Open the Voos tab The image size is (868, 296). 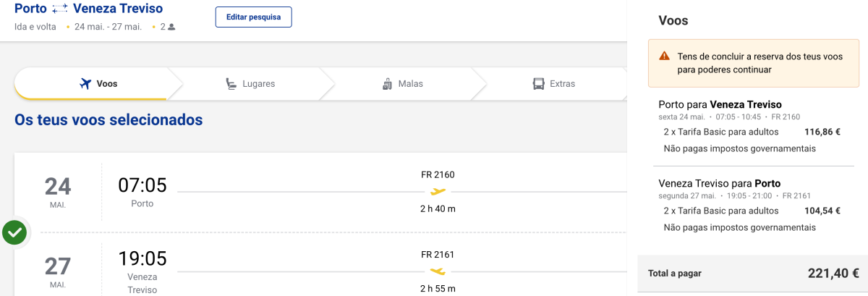pos(98,84)
